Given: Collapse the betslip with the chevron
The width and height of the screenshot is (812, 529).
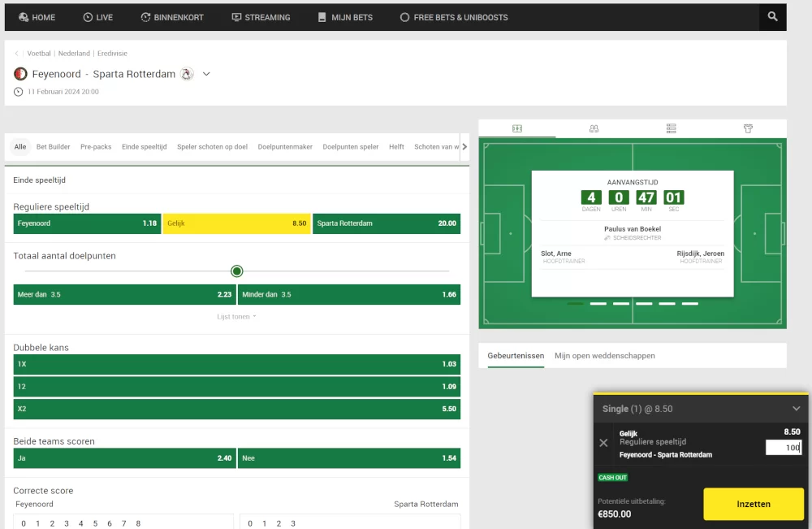Looking at the screenshot, I should tap(796, 409).
